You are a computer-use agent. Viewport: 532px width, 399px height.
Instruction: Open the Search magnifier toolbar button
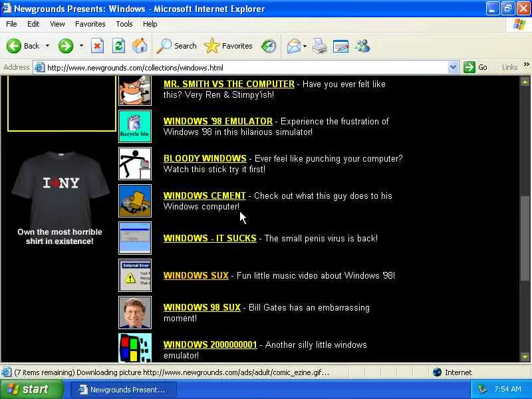pos(176,46)
